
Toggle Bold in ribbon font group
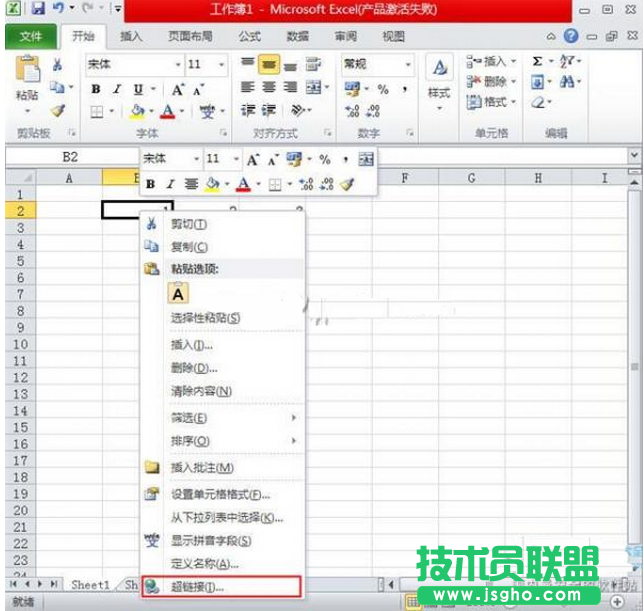96,89
